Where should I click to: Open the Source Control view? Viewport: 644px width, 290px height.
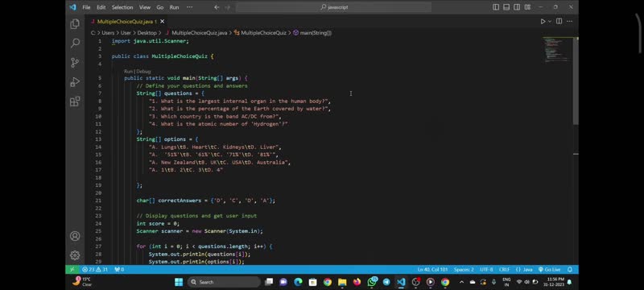click(x=75, y=63)
